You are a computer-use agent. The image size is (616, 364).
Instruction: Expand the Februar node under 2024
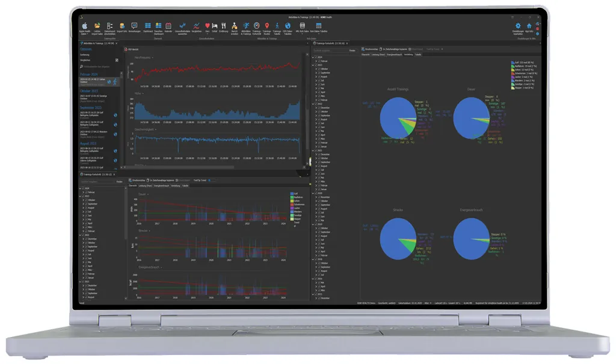tap(84, 192)
